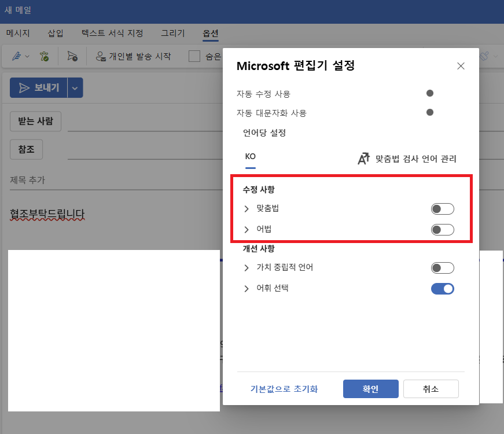Open the Microsoft Editor pen icon
Viewport: 504px width, 434px height.
(16, 57)
